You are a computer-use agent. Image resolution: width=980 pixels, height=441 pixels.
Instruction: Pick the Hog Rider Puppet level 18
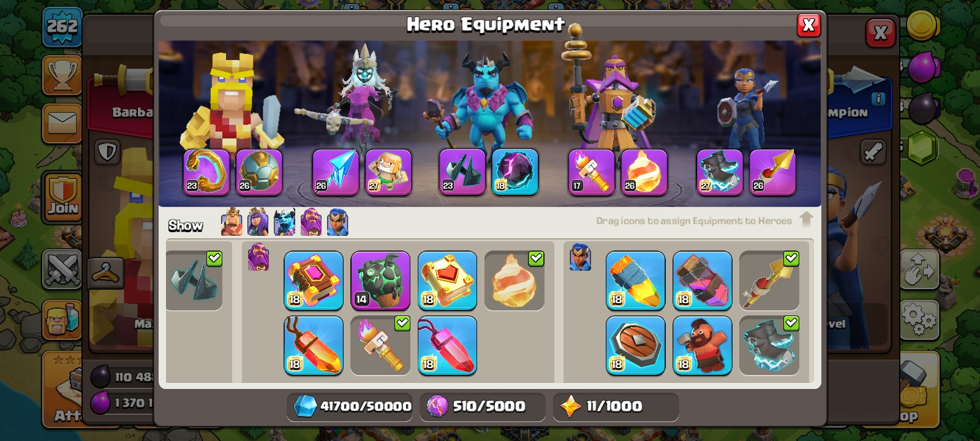click(x=703, y=345)
